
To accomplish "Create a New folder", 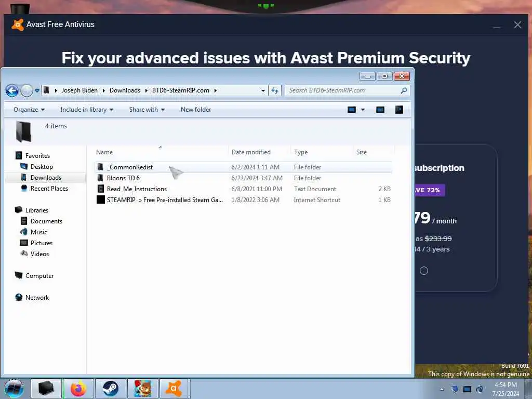I will [x=196, y=110].
